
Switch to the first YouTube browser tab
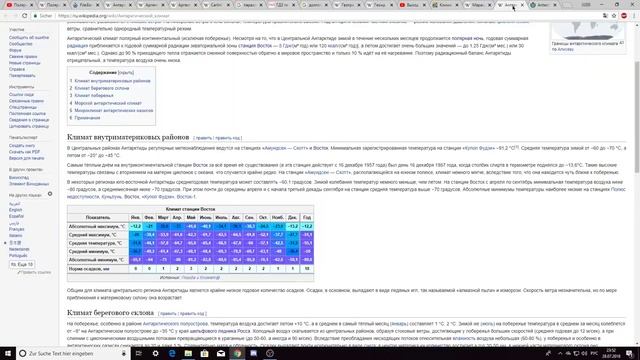pyautogui.click(x=19, y=5)
